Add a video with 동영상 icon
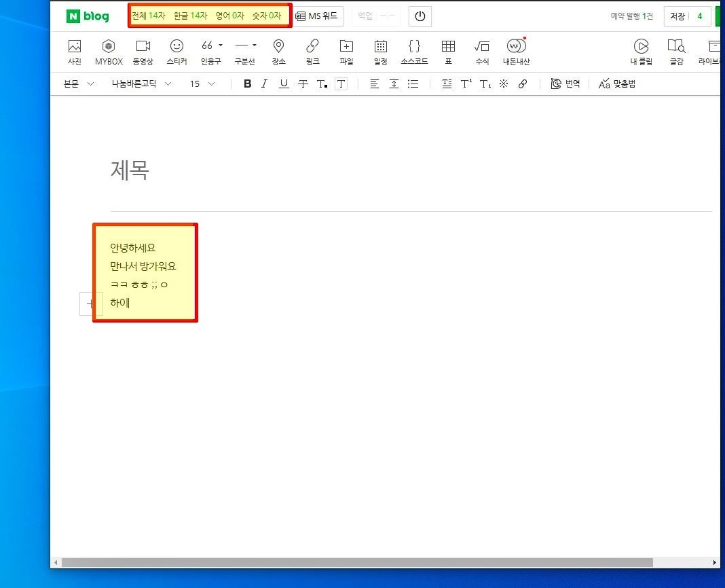The image size is (725, 588). [x=143, y=52]
